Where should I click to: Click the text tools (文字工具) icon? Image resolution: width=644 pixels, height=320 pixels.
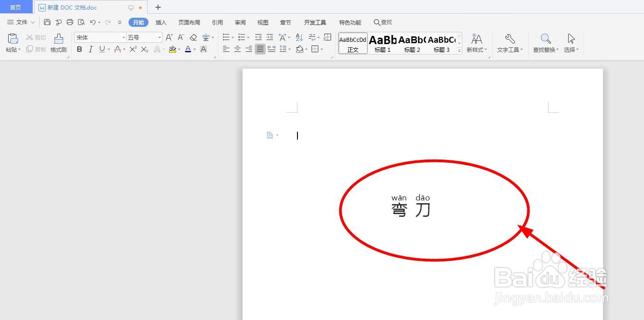(509, 43)
